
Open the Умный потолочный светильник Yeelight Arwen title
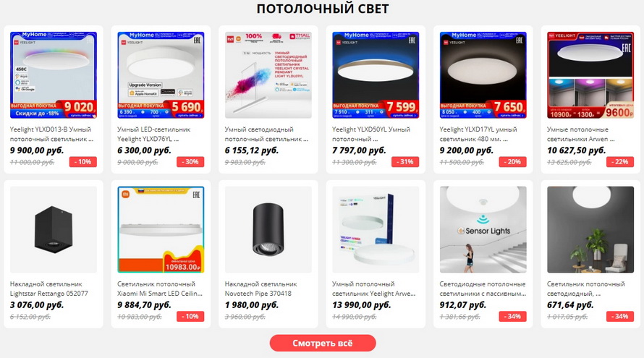click(x=374, y=289)
